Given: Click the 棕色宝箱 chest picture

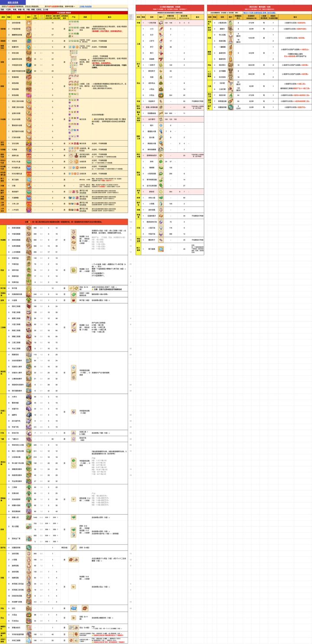Looking at the screenshot, I should [29, 53].
